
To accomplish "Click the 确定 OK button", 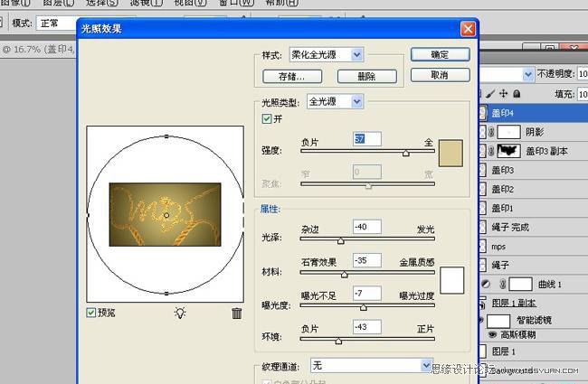I will 440,55.
